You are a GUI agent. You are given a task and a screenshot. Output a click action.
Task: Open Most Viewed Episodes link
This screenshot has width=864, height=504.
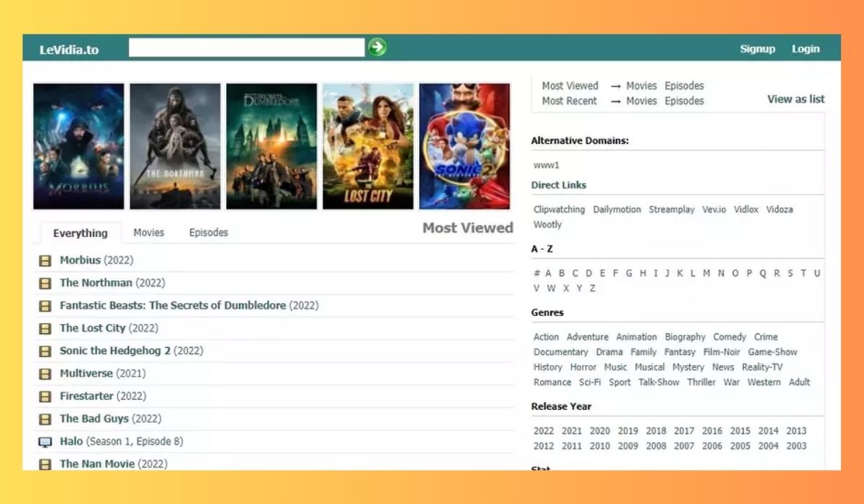coord(684,86)
